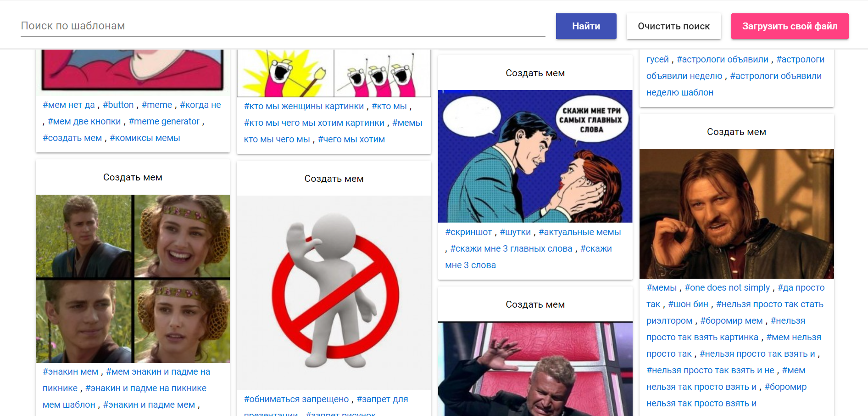
Task: Click the '#meme' tag
Action: pyautogui.click(x=157, y=105)
